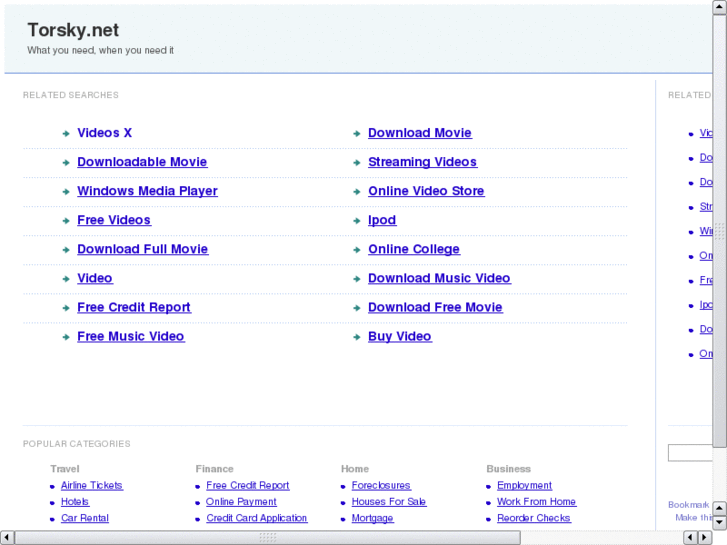The image size is (727, 545).
Task: Open the Credit Card Application link
Action: click(x=256, y=518)
